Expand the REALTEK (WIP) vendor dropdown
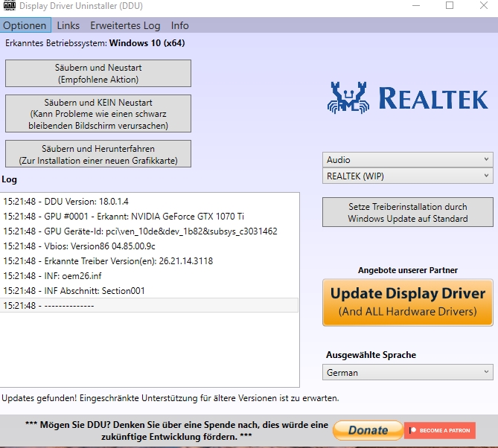 [x=408, y=176]
